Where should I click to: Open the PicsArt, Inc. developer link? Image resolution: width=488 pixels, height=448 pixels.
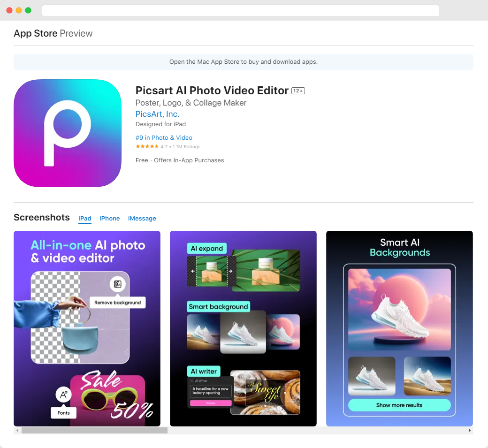tap(158, 114)
